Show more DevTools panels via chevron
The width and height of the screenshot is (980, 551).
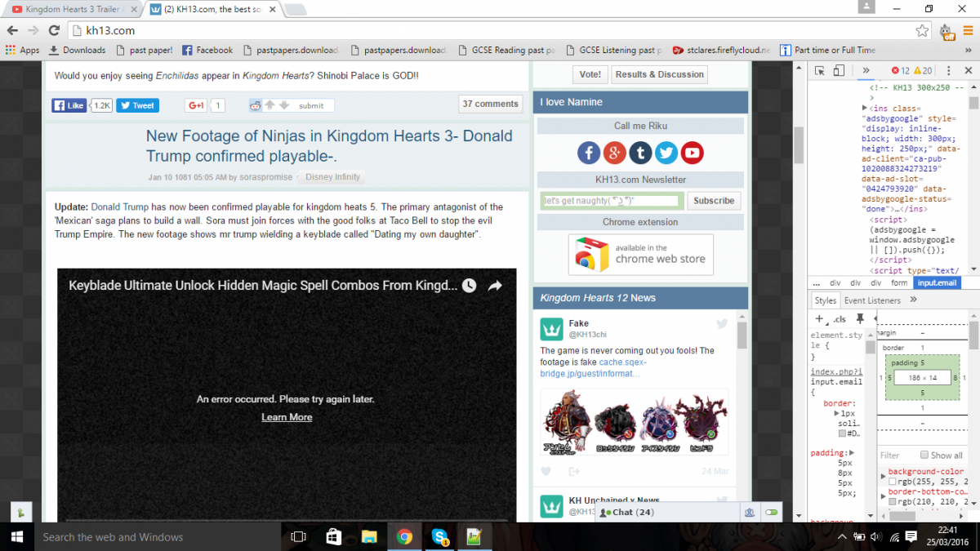click(866, 71)
